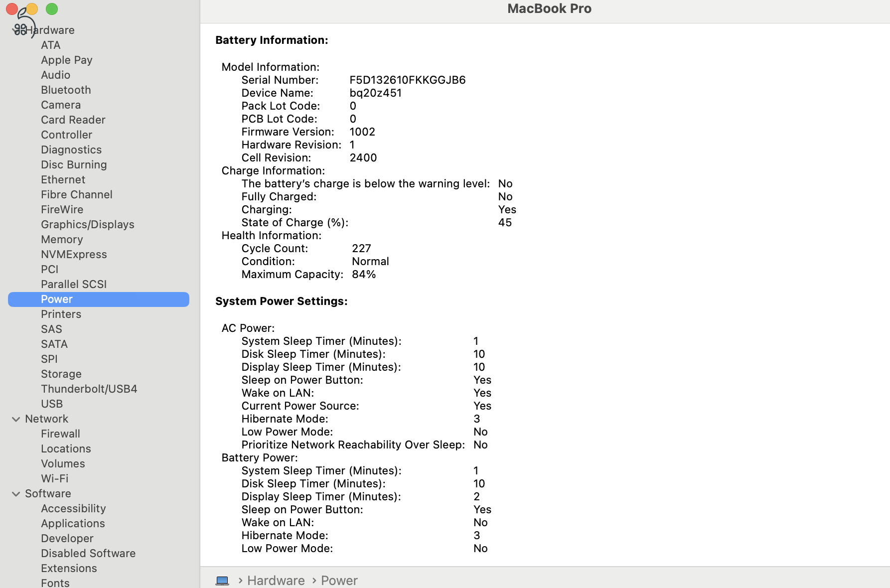Open Extensions under Software
890x588 pixels.
(69, 569)
